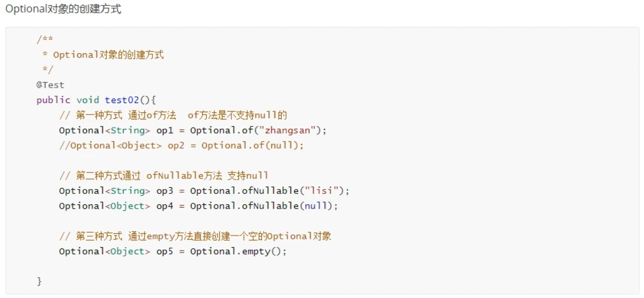
Task: Click the op4 variable name
Action: coord(165,206)
